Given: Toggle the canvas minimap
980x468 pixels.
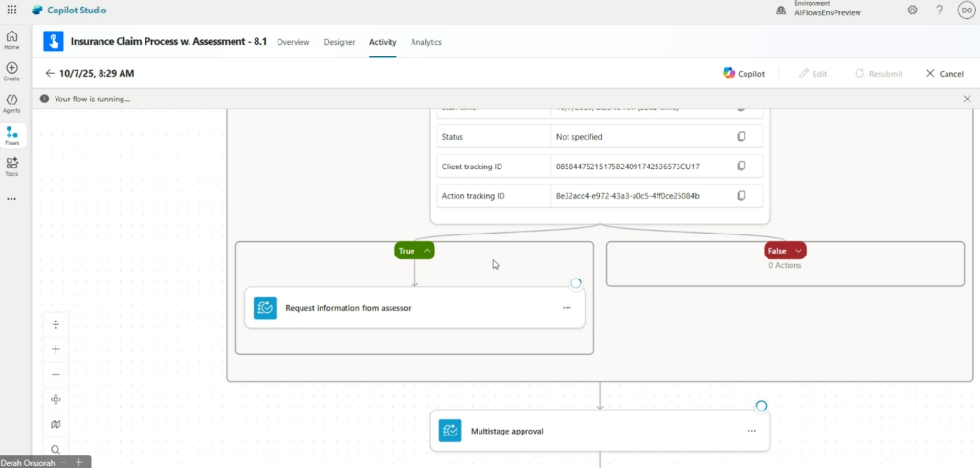Looking at the screenshot, I should [x=56, y=424].
